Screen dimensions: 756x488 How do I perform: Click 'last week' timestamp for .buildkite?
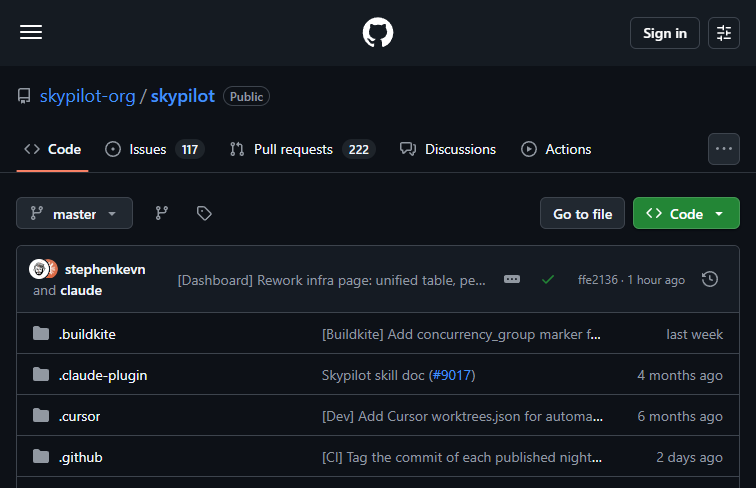[694, 334]
